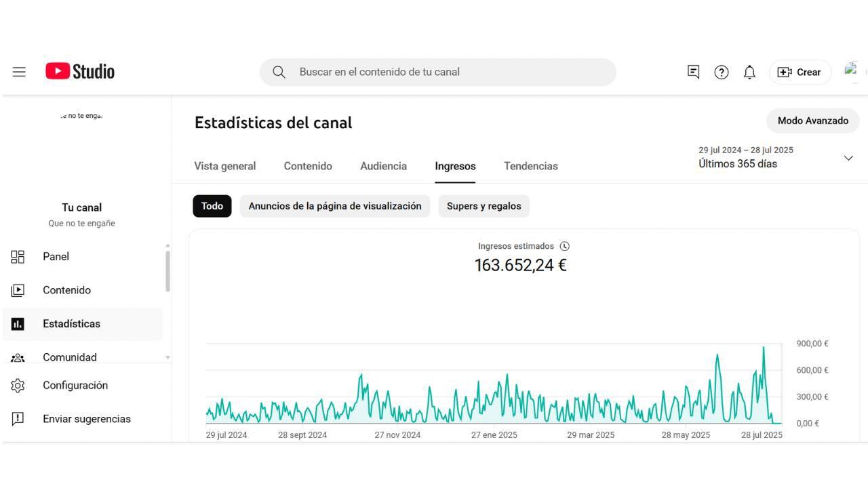Expand the Comunidad sidebar item

tap(167, 357)
